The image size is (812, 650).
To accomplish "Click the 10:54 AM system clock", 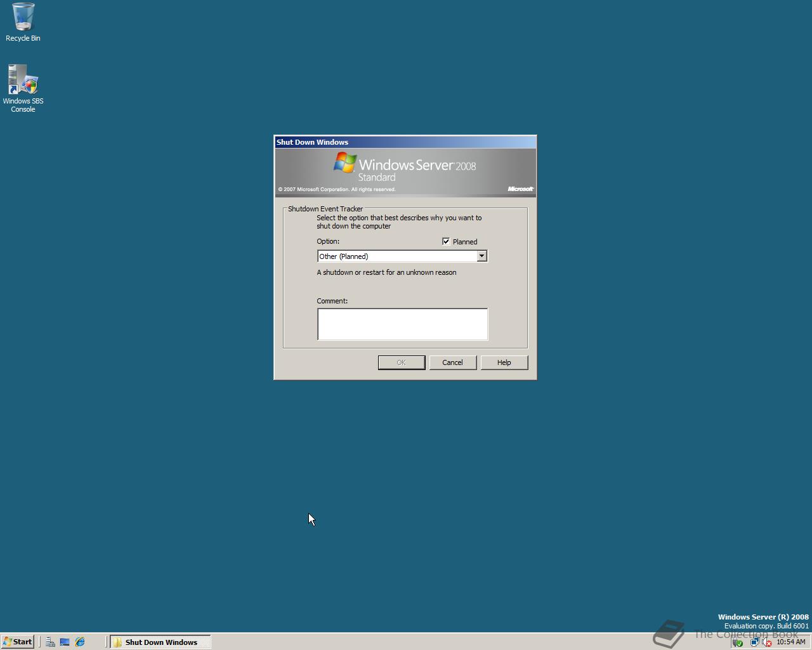I will (790, 642).
